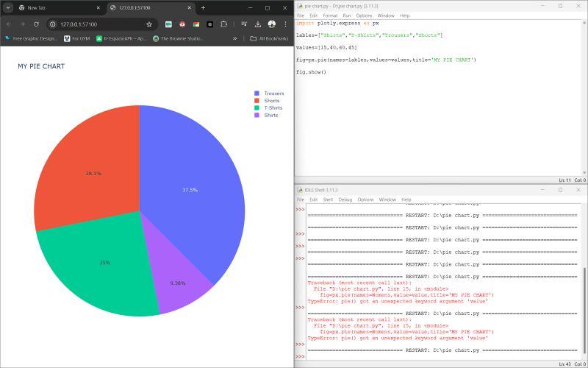The width and height of the screenshot is (588, 368).
Task: Open a new browser tab with the plus button
Action: click(203, 7)
